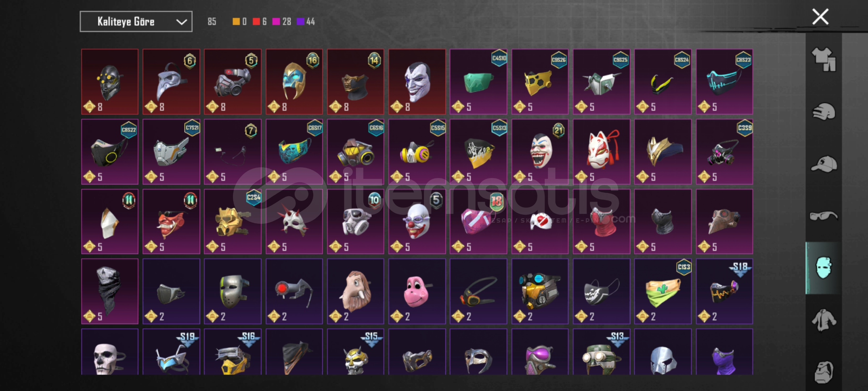Close the inventory screen with X
This screenshot has width=868, height=391.
820,17
